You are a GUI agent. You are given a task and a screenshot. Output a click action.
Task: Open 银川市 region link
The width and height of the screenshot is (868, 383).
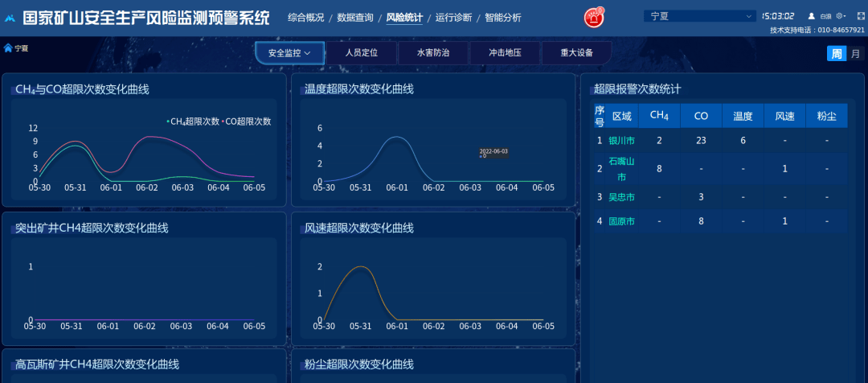(621, 141)
